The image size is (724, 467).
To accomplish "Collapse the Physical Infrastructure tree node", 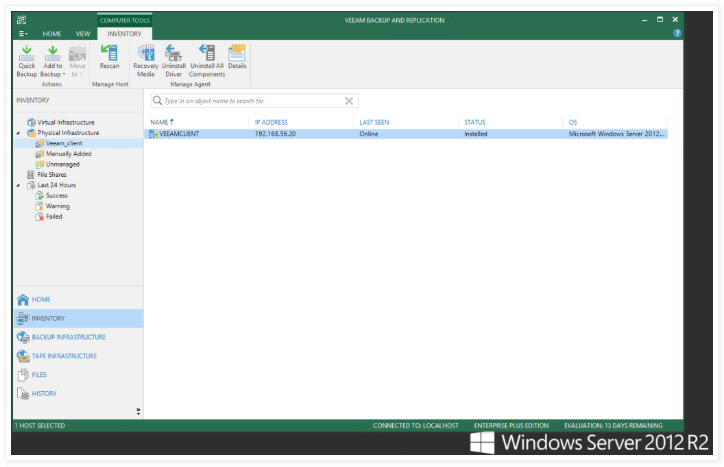I will pyautogui.click(x=18, y=133).
